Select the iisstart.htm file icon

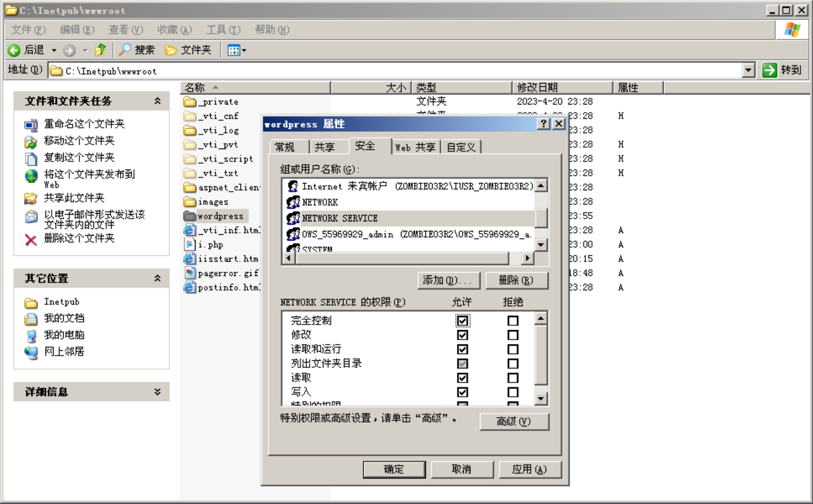(190, 259)
